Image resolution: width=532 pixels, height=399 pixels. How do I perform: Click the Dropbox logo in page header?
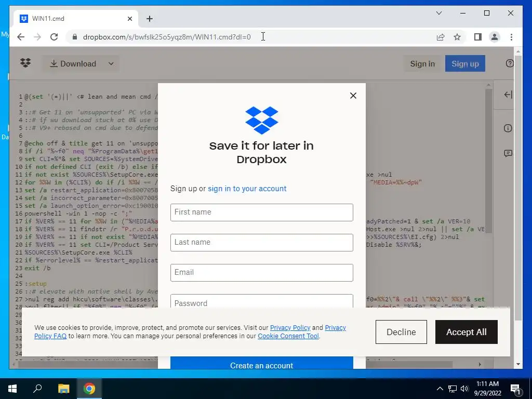click(25, 63)
